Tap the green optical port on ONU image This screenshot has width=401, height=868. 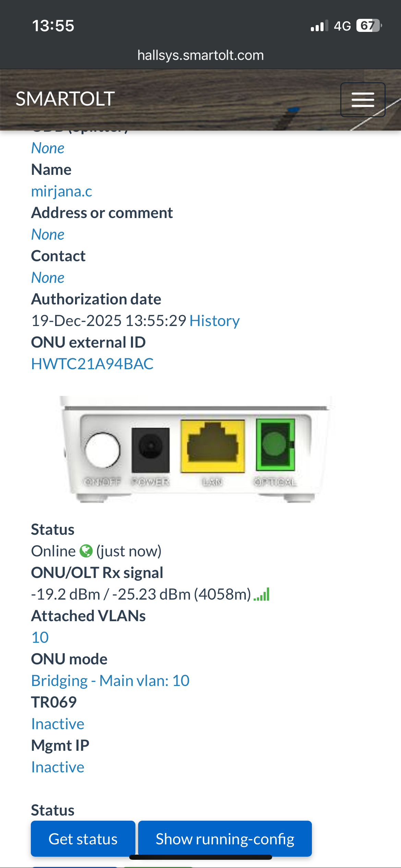(x=275, y=445)
